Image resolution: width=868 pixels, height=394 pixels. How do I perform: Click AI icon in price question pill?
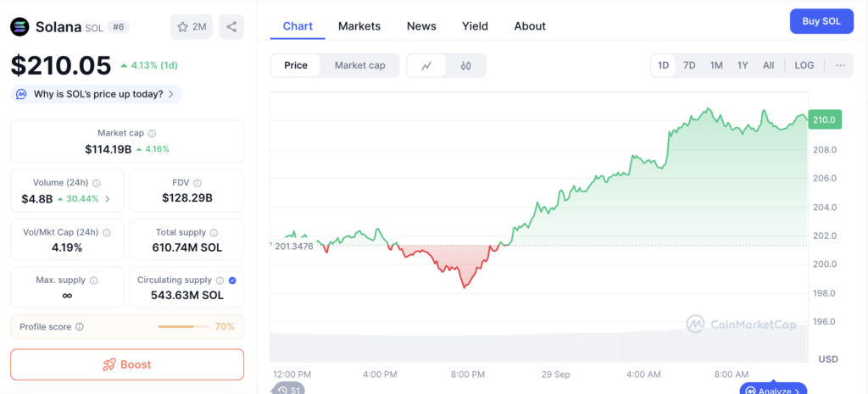click(x=21, y=94)
